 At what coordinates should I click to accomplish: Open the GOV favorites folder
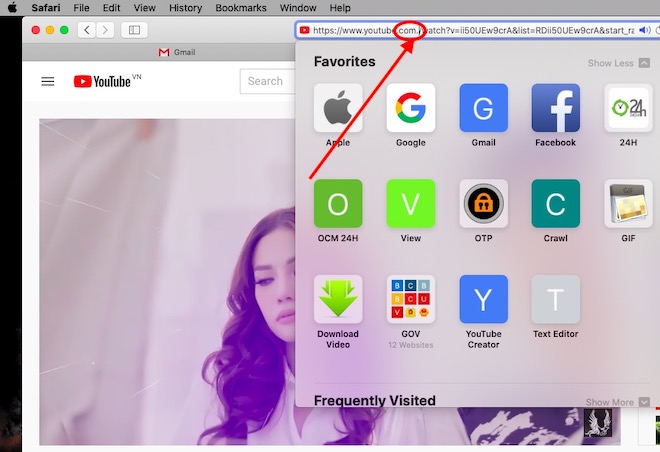[411, 299]
